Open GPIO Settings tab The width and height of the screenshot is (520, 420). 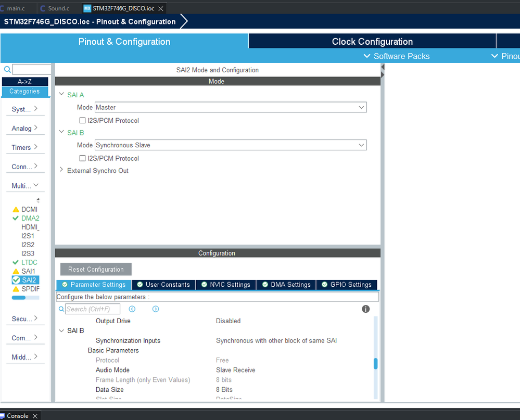pyautogui.click(x=347, y=285)
